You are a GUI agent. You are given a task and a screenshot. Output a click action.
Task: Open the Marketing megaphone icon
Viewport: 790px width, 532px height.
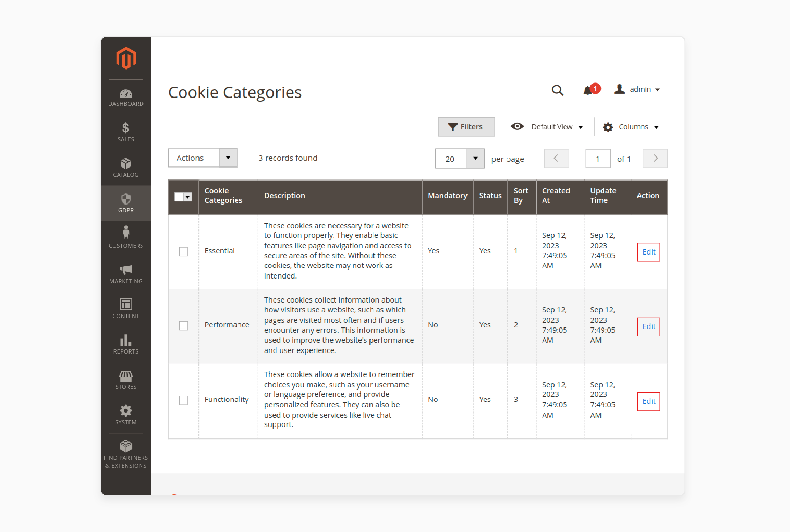[x=126, y=270]
